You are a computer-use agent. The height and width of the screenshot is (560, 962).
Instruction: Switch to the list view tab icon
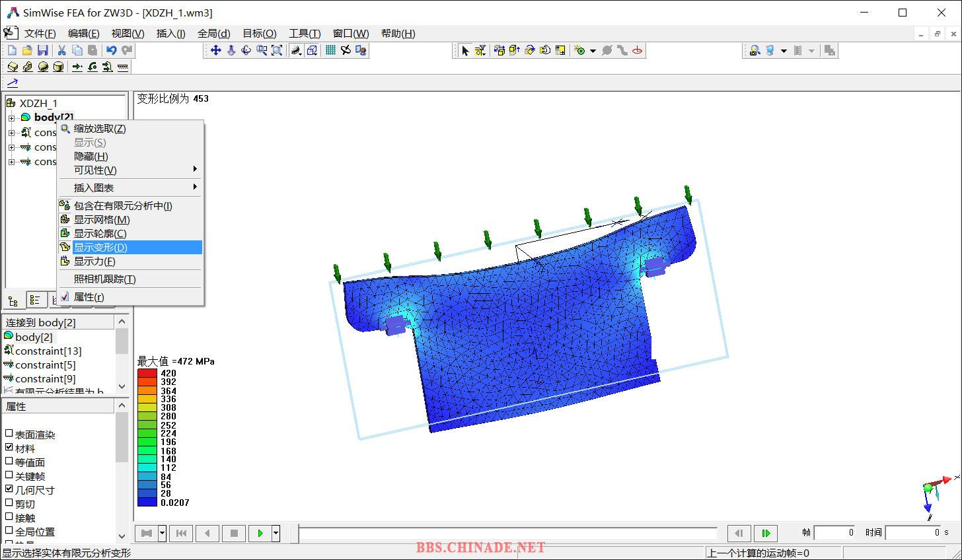tap(35, 300)
